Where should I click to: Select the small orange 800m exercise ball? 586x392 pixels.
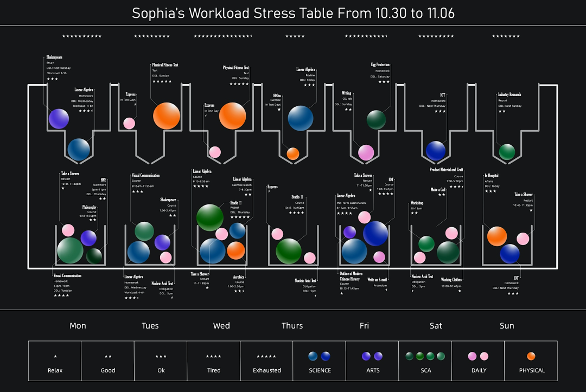pyautogui.click(x=293, y=153)
